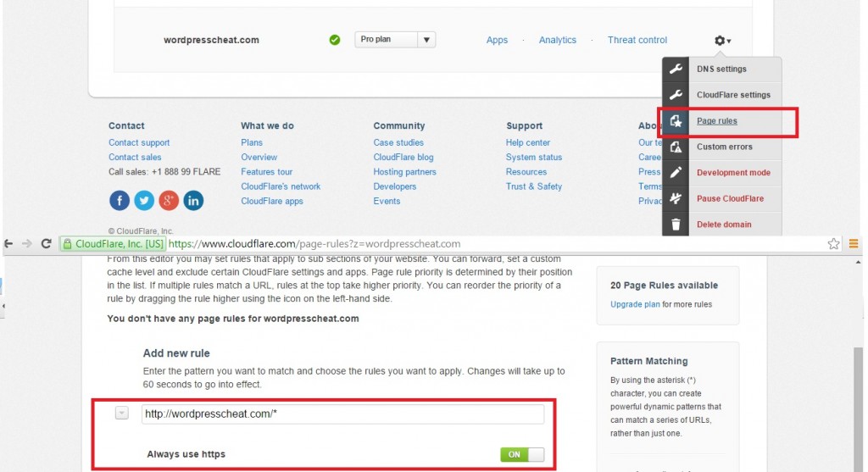Open the Events link

387,202
